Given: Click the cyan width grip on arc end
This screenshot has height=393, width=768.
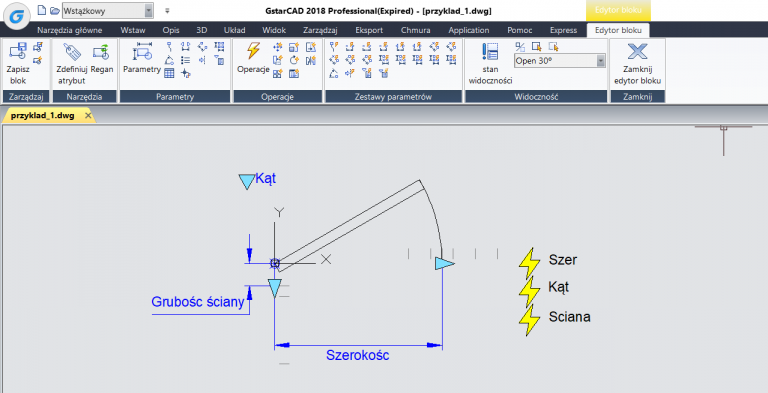Looking at the screenshot, I should (445, 264).
